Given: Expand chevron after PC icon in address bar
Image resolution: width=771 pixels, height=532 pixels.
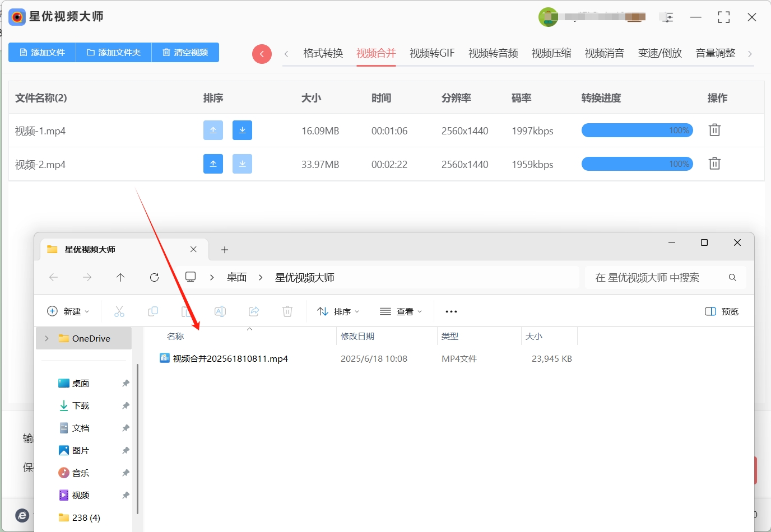Looking at the screenshot, I should coord(212,277).
